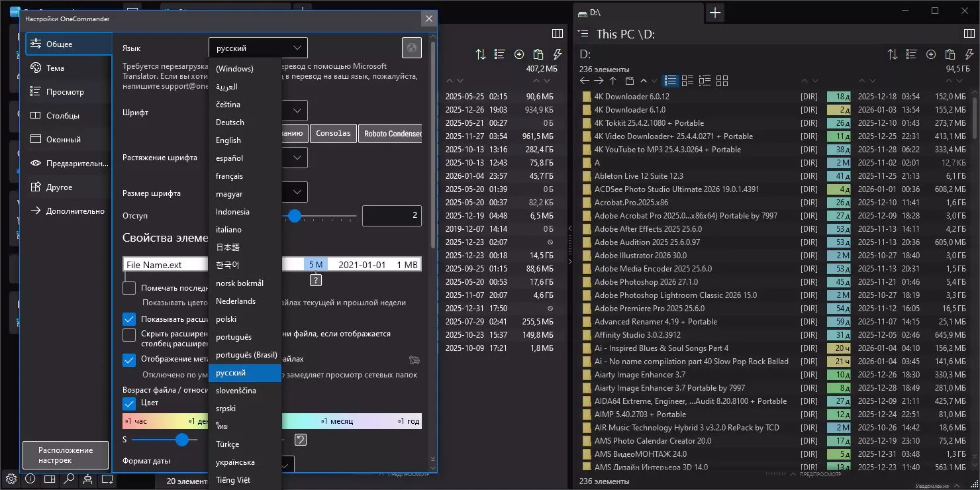The width and height of the screenshot is (980, 490).
Task: Switch D: pane to thumbnail grid view
Action: click(722, 81)
